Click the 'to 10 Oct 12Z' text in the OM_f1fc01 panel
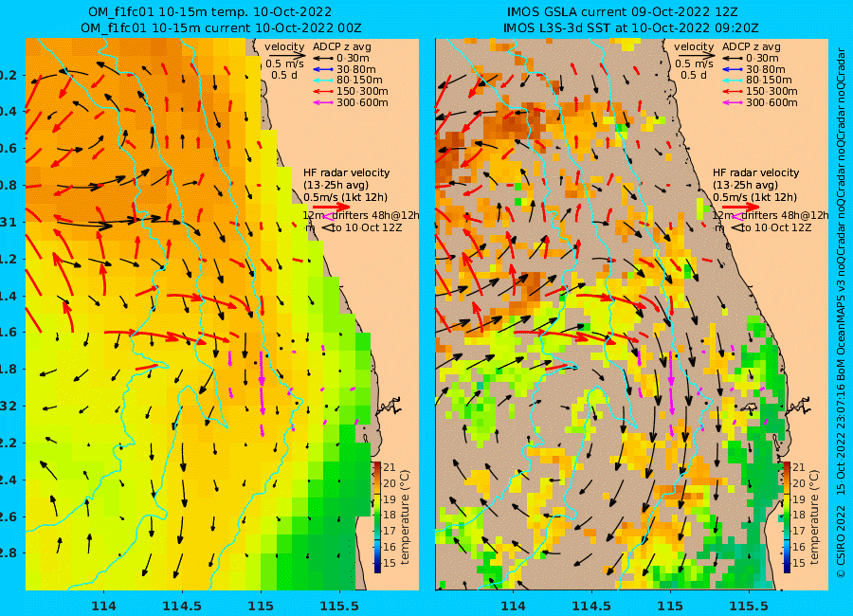The height and width of the screenshot is (616, 853). coord(367,227)
